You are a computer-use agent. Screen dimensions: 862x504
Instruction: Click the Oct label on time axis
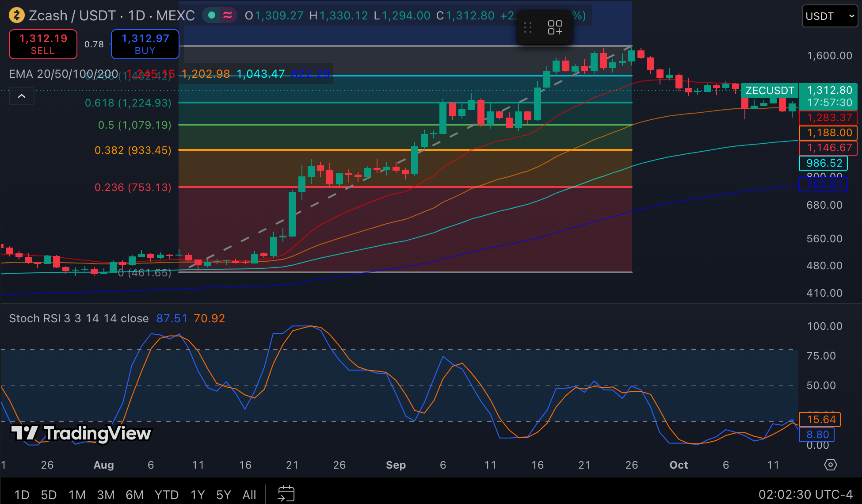coord(679,465)
